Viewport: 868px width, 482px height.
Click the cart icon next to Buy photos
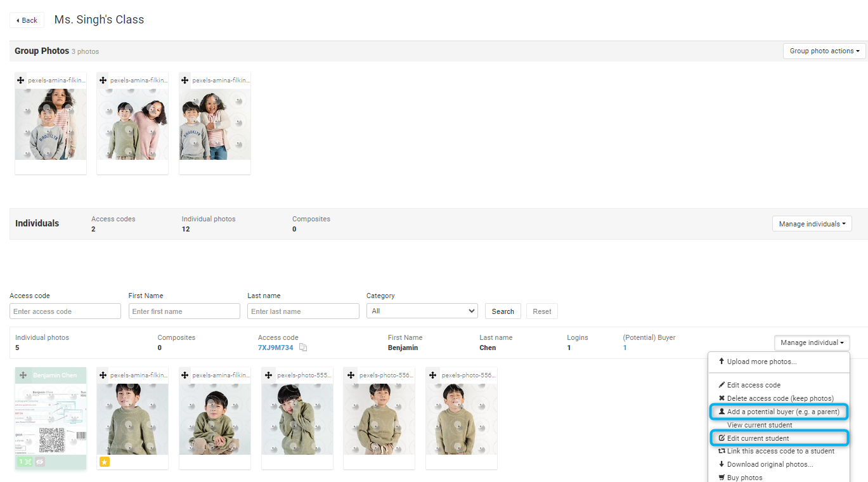click(x=722, y=478)
